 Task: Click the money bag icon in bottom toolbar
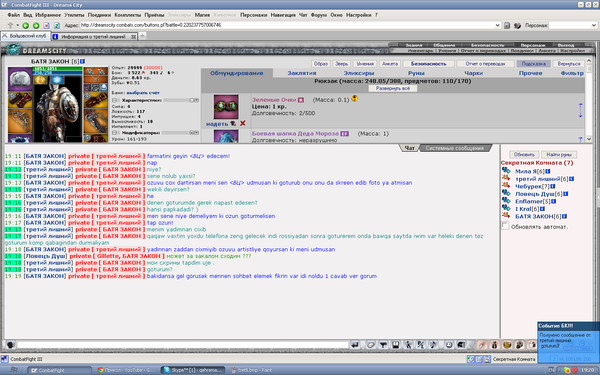(x=494, y=345)
